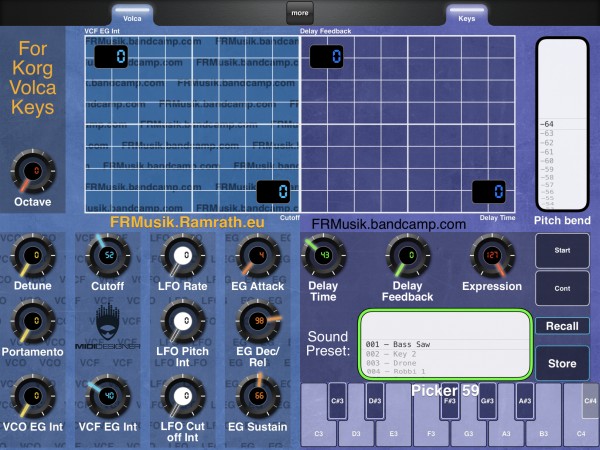The height and width of the screenshot is (450, 600).
Task: Select the LFO Rate knob
Action: [183, 255]
